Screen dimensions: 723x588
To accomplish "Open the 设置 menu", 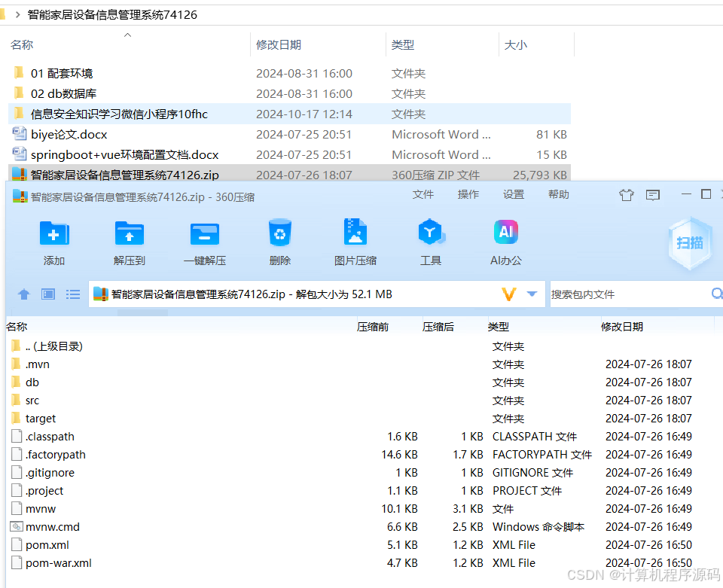I will pyautogui.click(x=513, y=193).
